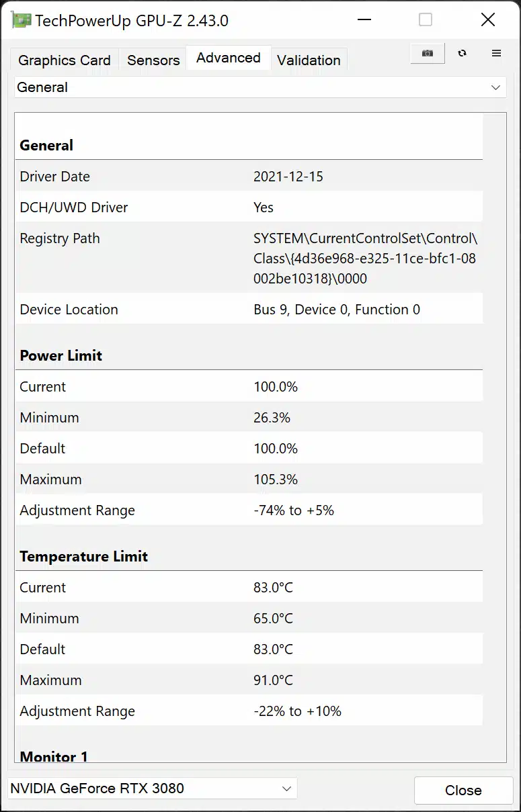Screen dimensions: 521x812
Task: Select the Temperature Limit Current value
Action: point(273,588)
